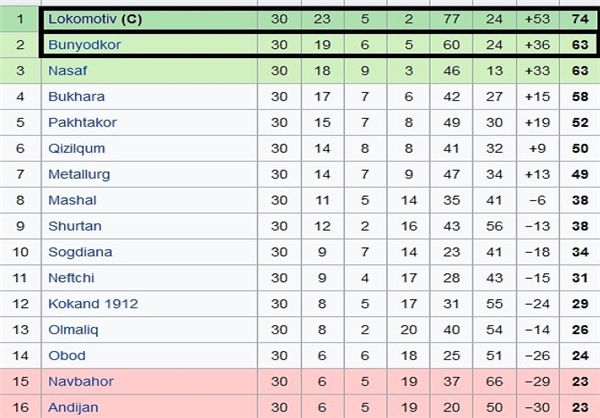Select the Metallurg team link
This screenshot has width=600, height=418.
79,175
